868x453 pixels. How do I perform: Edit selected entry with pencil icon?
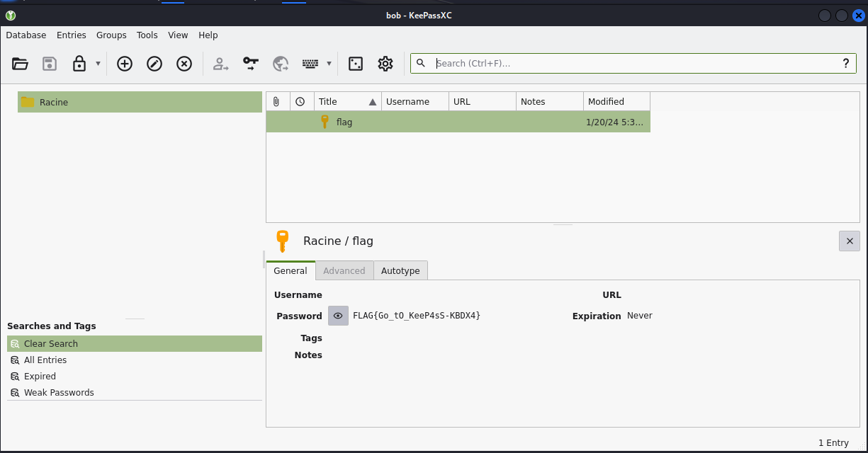[x=154, y=64]
